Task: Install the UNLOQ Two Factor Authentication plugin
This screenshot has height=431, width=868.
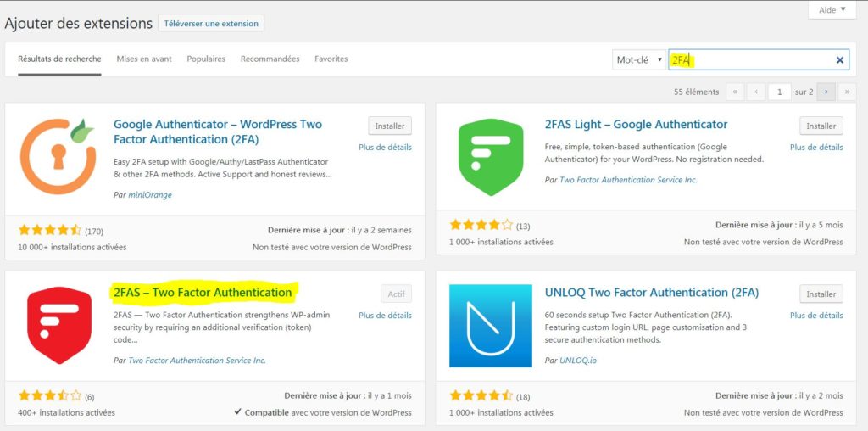Action: pos(821,294)
